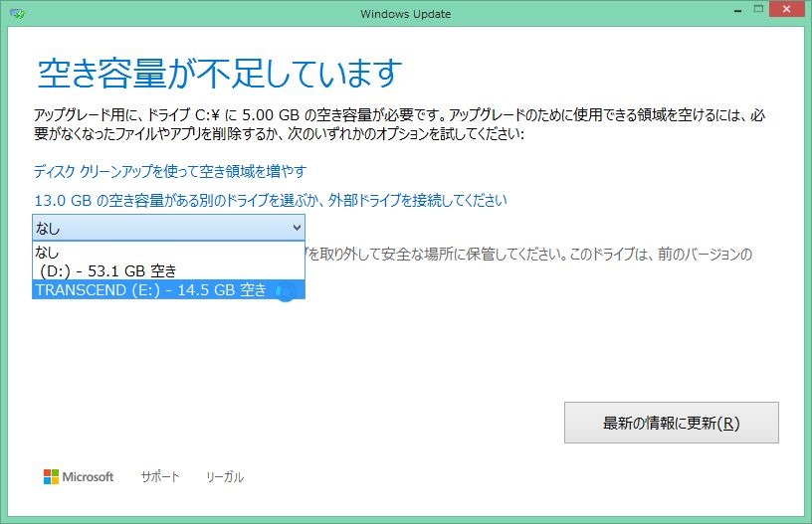Minimize the Windows Update window
The width and height of the screenshot is (812, 524).
tap(737, 10)
